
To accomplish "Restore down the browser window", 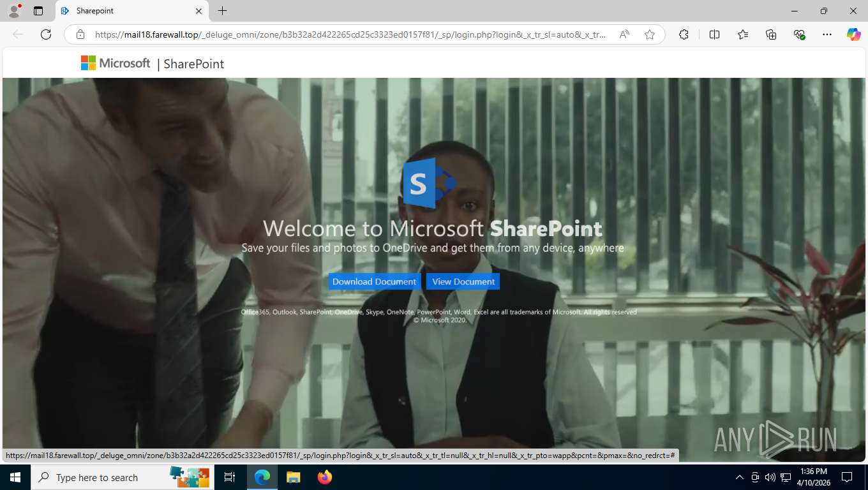I will pyautogui.click(x=824, y=11).
